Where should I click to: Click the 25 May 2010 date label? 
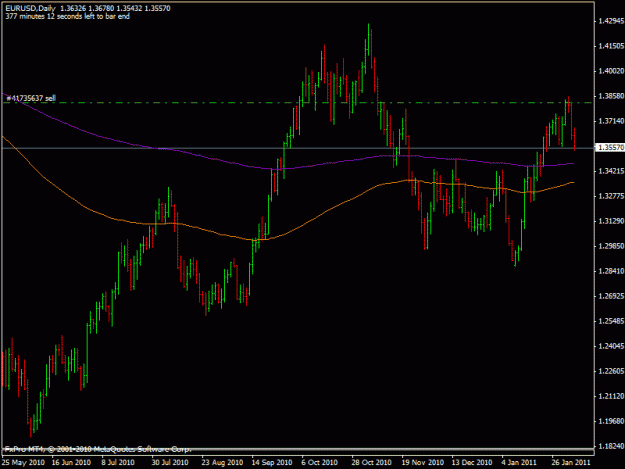pyautogui.click(x=23, y=463)
